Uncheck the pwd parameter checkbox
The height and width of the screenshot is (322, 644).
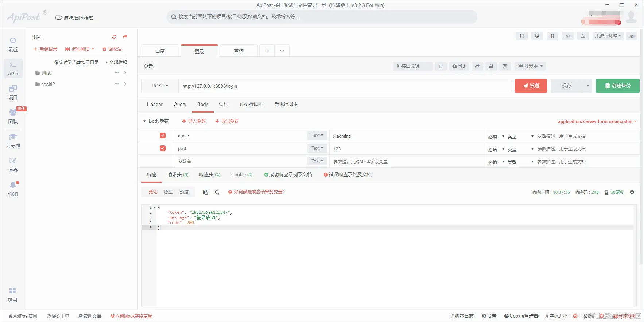point(163,148)
